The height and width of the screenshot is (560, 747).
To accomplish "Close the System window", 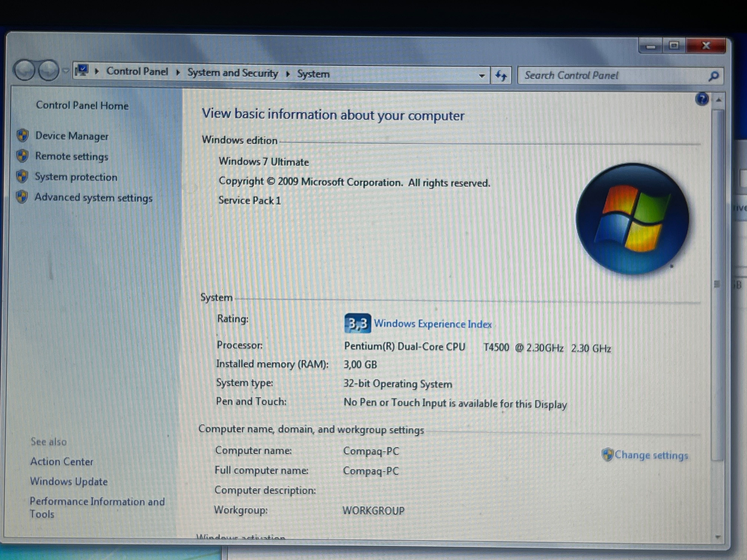I will 706,46.
